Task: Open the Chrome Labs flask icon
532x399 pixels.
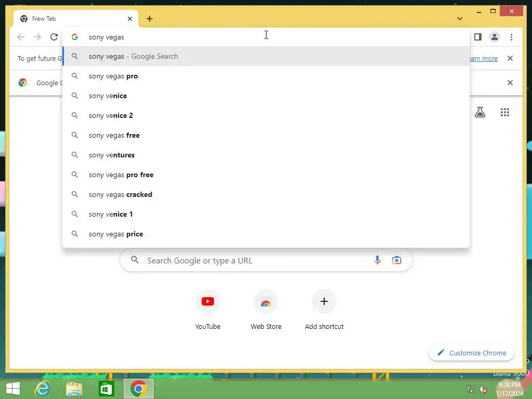Action: (x=480, y=112)
